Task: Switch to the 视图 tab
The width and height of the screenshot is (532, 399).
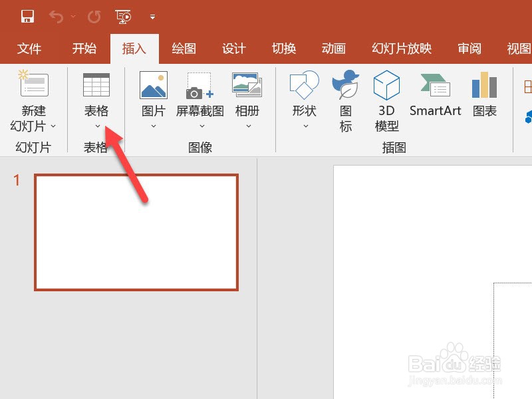Action: pos(519,49)
